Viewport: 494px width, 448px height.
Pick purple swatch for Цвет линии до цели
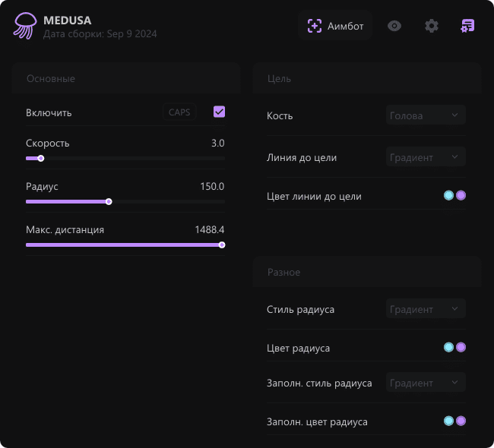[x=461, y=196]
